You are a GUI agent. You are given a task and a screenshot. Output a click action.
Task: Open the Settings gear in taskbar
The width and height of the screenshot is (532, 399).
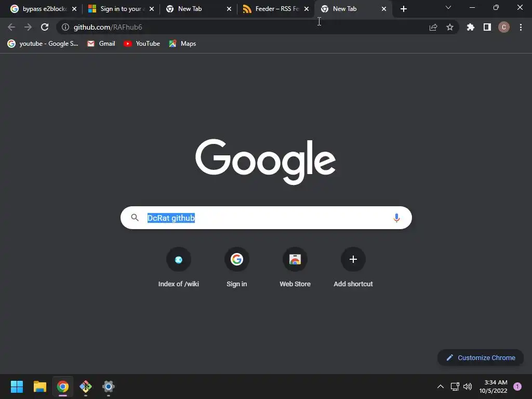click(x=109, y=387)
